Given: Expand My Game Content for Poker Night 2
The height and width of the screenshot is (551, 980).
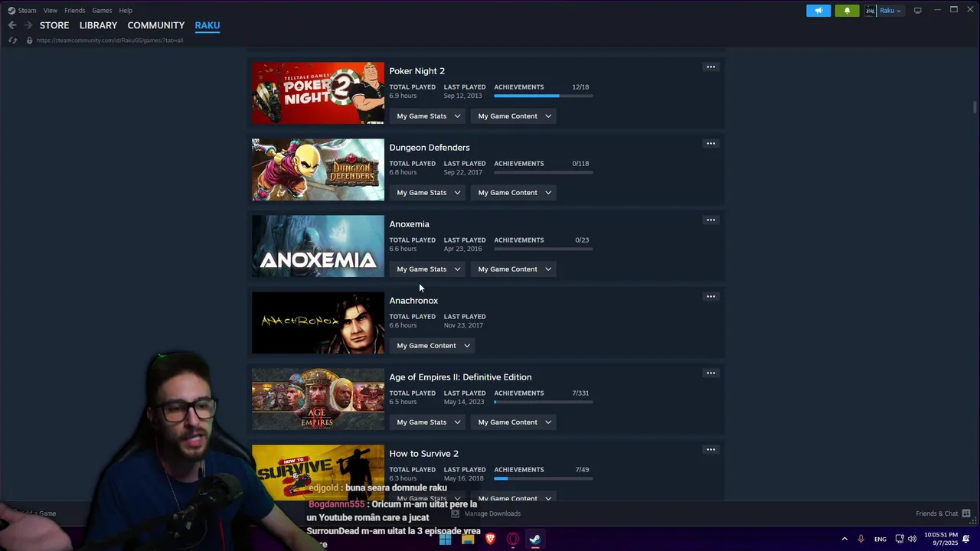Looking at the screenshot, I should [x=514, y=116].
